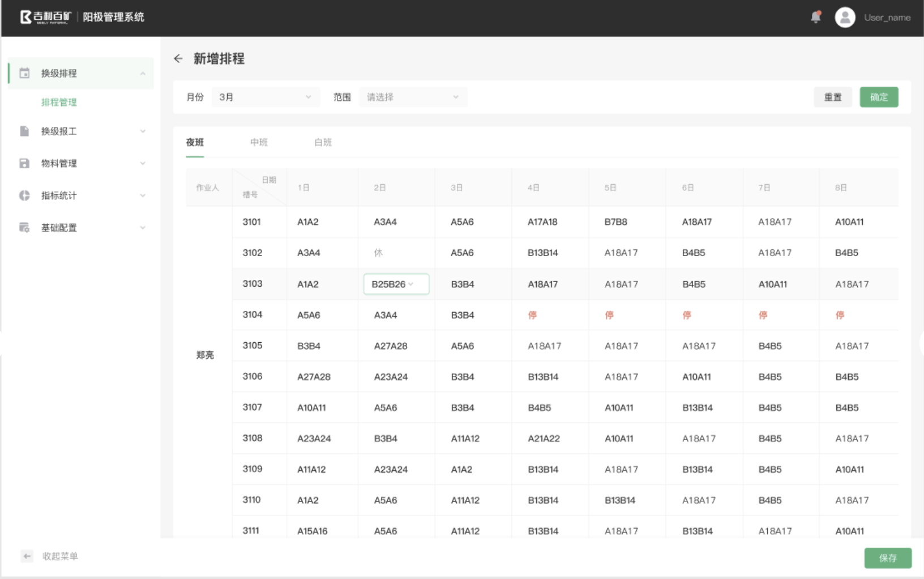Click the 基础配置 settings icon
The width and height of the screenshot is (924, 579).
point(24,228)
